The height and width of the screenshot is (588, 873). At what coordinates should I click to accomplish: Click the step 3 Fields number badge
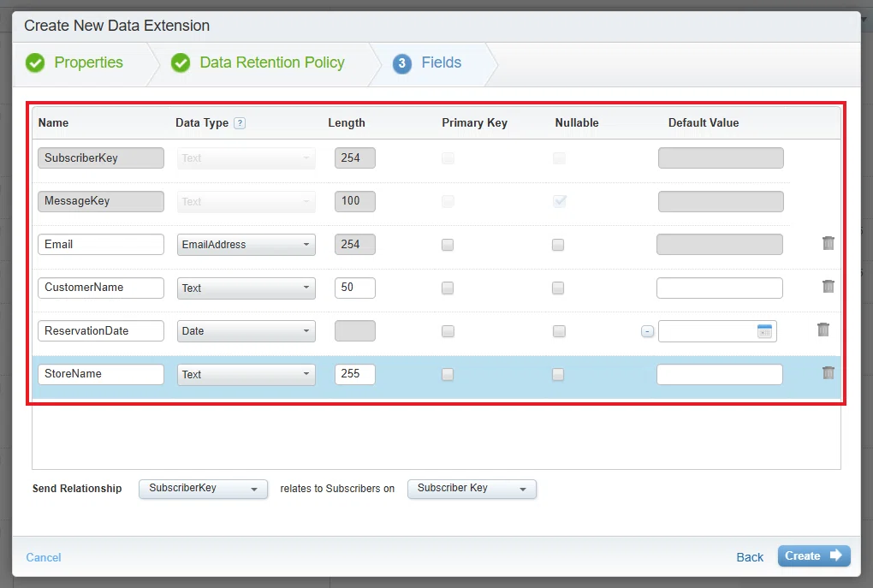click(401, 63)
